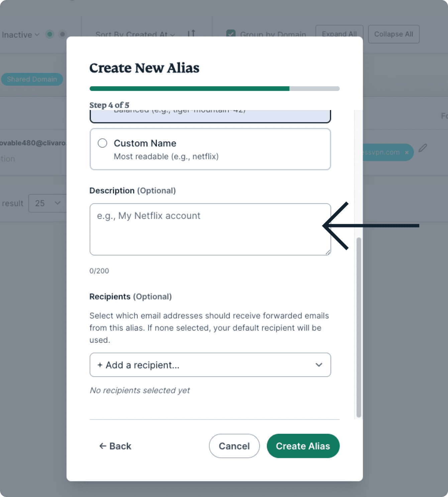Remove the domain tag with x icon

click(407, 153)
